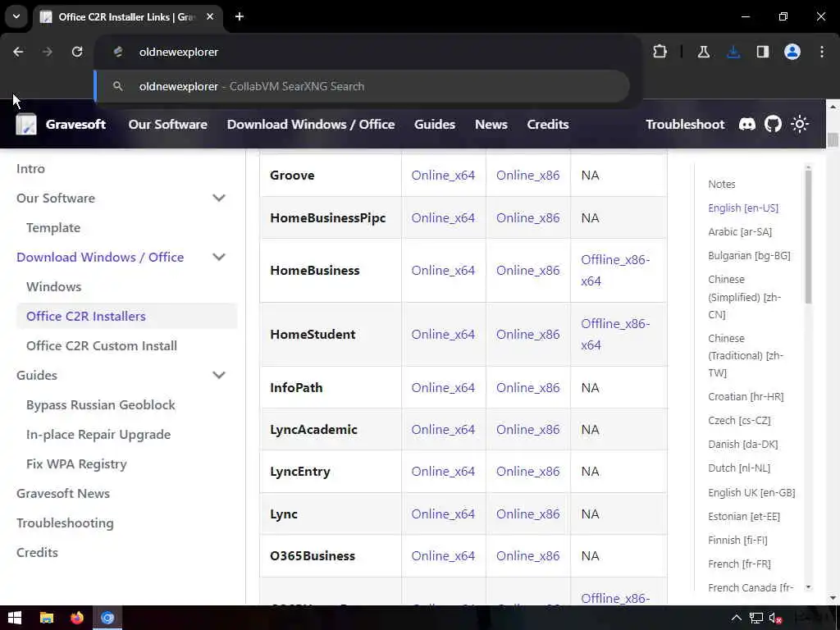This screenshot has height=630, width=840.
Task: Click the Gravesoft logo icon
Action: point(26,125)
